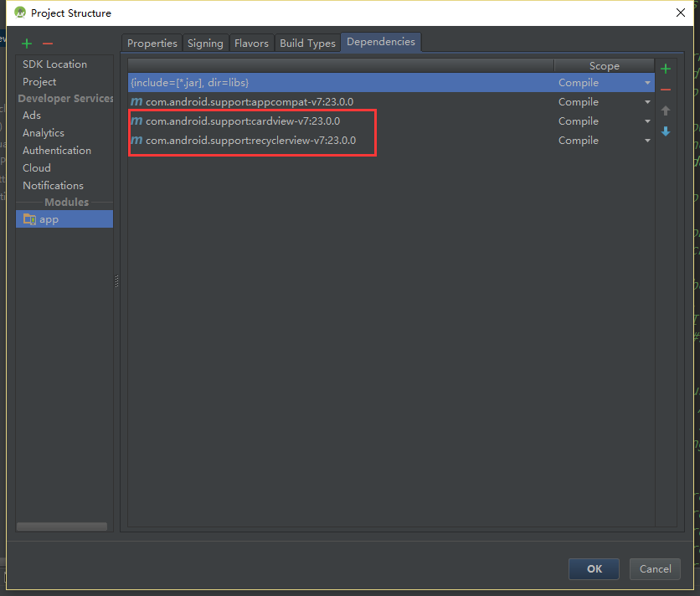Click the recyclerview-v7 library icon

click(x=136, y=141)
